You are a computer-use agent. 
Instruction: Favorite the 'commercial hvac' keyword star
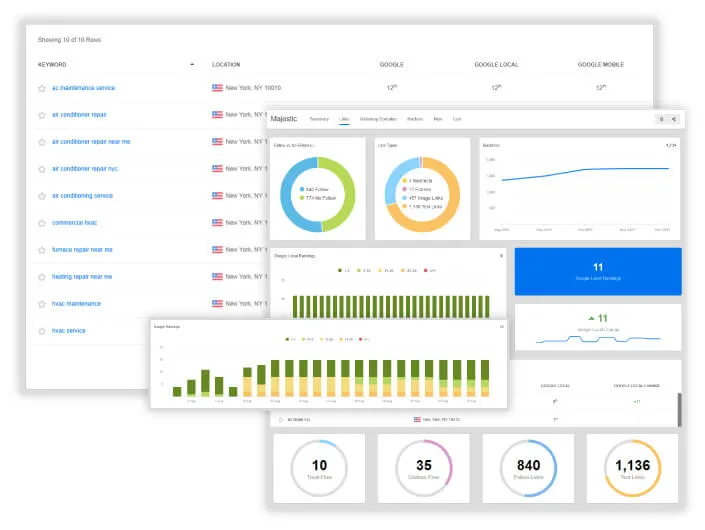click(42, 222)
